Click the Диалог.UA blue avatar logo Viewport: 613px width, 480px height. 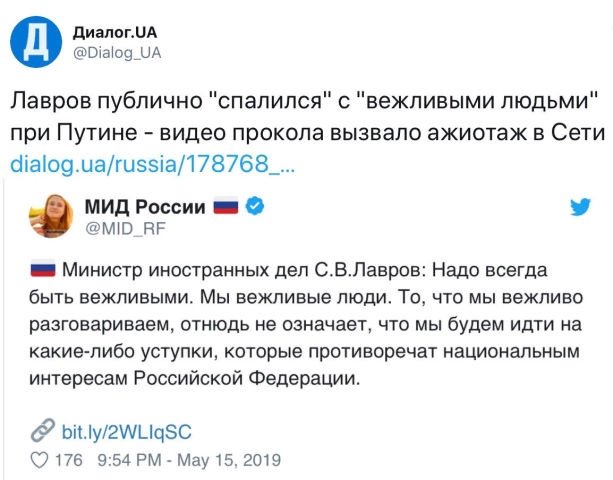34,43
